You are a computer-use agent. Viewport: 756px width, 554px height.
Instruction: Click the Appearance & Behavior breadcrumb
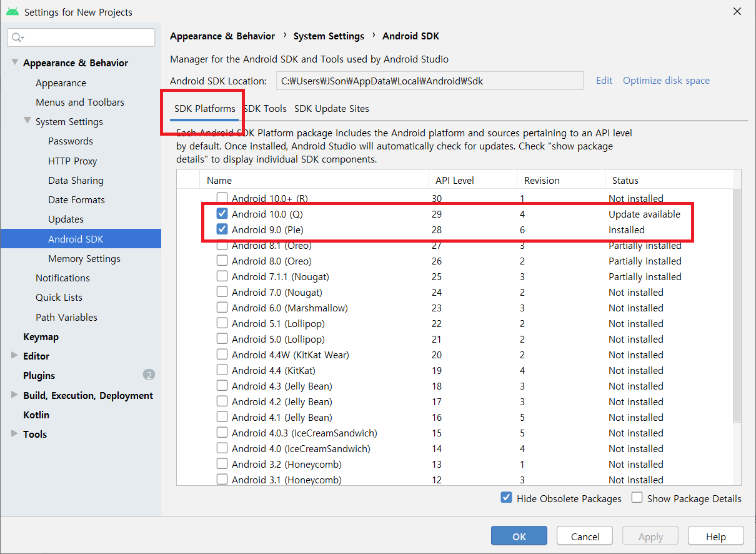(222, 36)
